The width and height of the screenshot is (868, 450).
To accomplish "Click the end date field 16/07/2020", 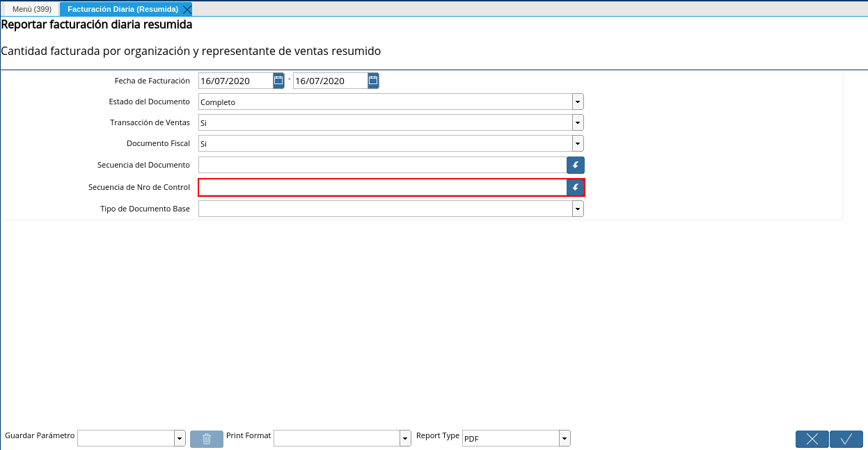I will [331, 81].
